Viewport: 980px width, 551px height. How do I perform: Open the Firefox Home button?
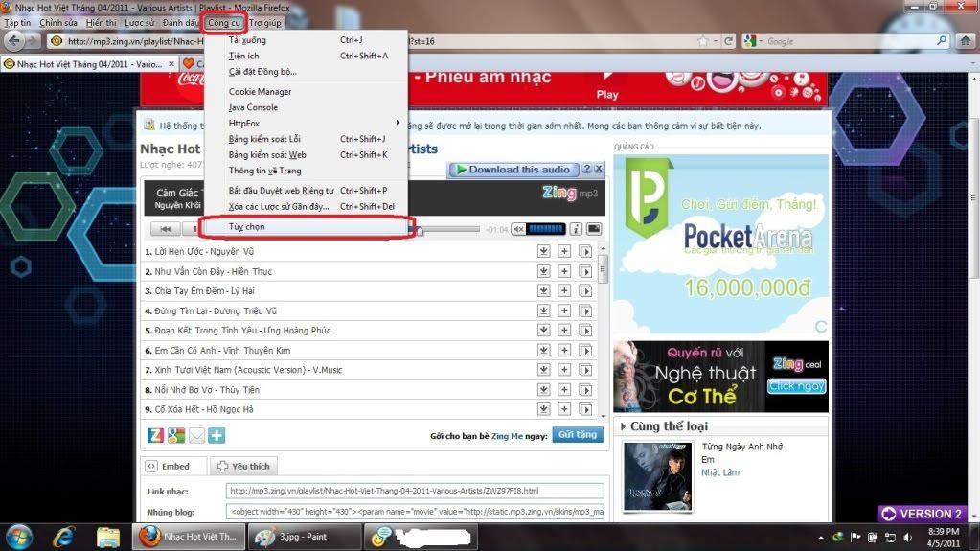966,41
